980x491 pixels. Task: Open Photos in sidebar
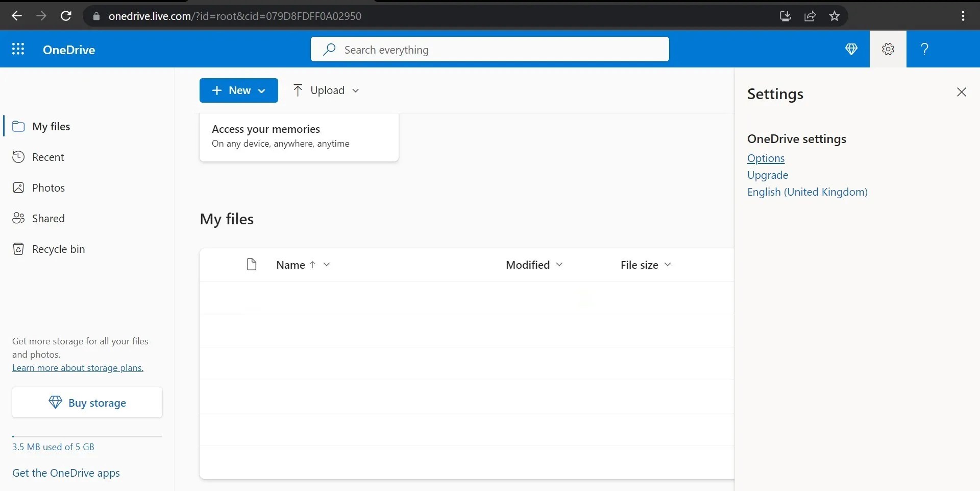pyautogui.click(x=48, y=188)
